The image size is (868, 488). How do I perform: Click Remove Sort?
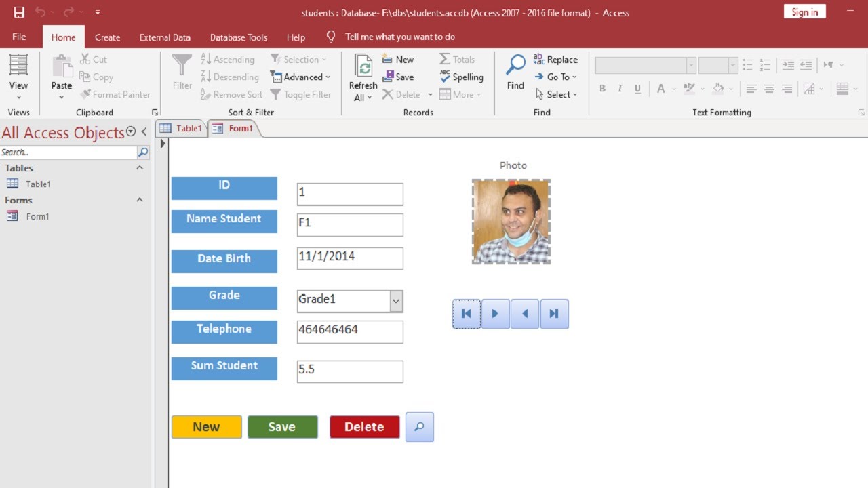tap(231, 95)
